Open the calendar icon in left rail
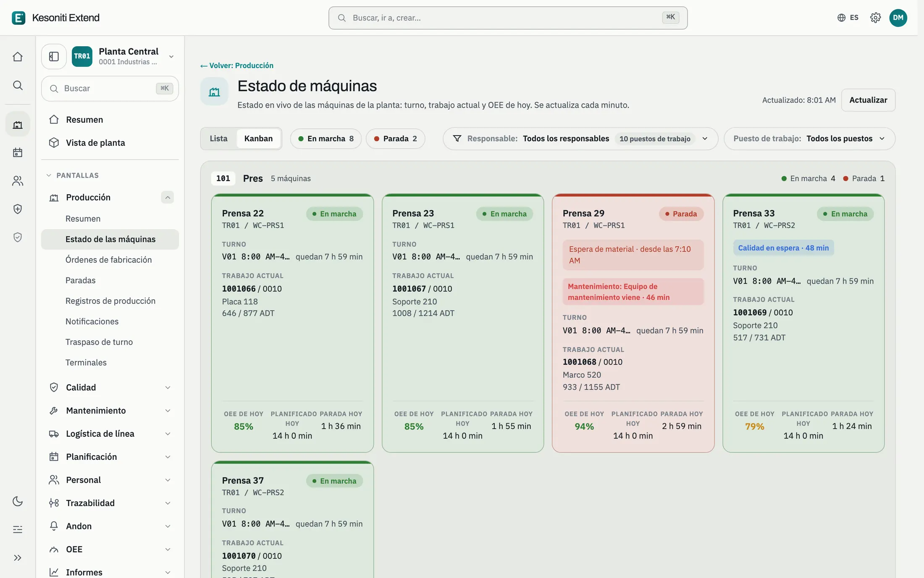The width and height of the screenshot is (924, 578). tap(18, 152)
